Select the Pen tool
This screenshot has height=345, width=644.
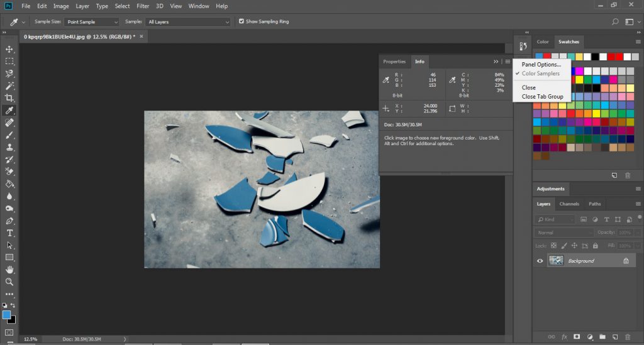point(9,221)
